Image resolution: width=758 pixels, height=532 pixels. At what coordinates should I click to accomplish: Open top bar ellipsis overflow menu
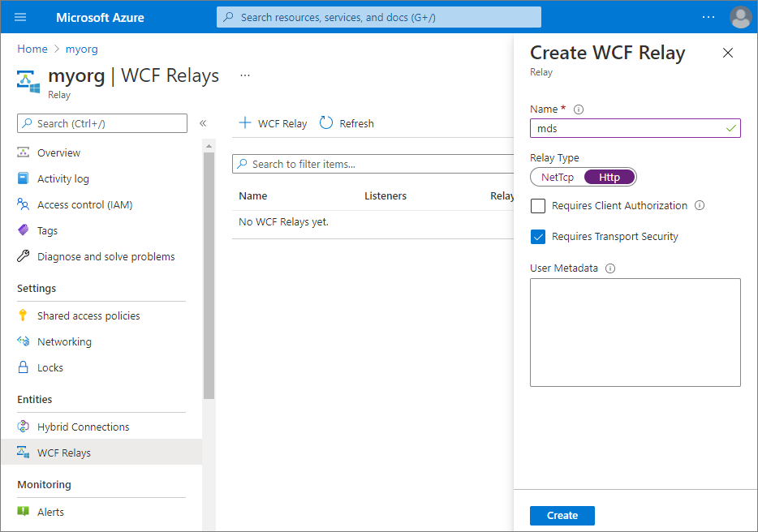[708, 17]
